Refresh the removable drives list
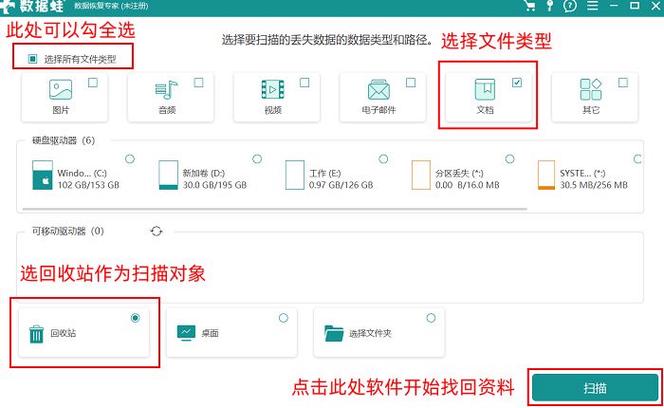This screenshot has width=664, height=408. coord(156,231)
